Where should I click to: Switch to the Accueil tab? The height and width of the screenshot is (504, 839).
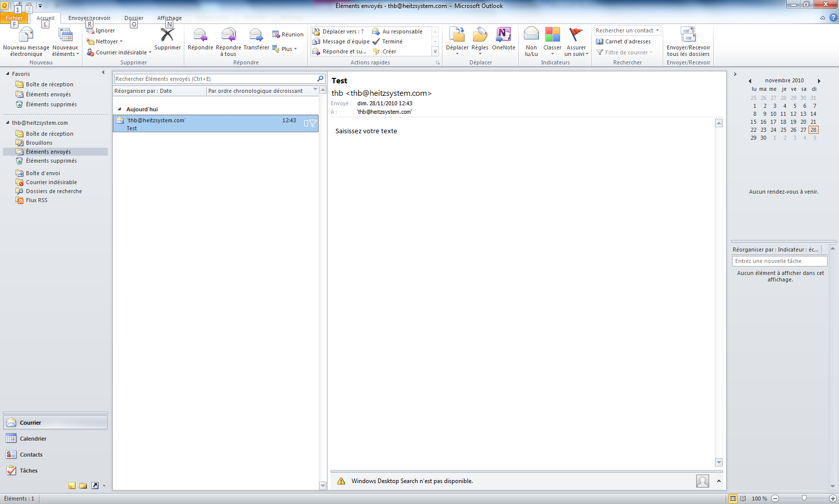click(x=45, y=18)
